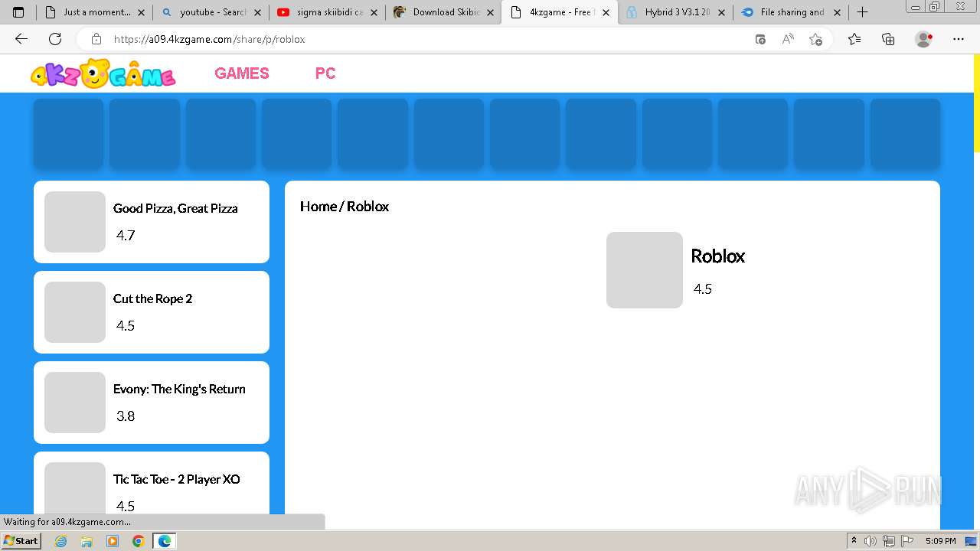Close the 4kzgame tab

coord(606,12)
